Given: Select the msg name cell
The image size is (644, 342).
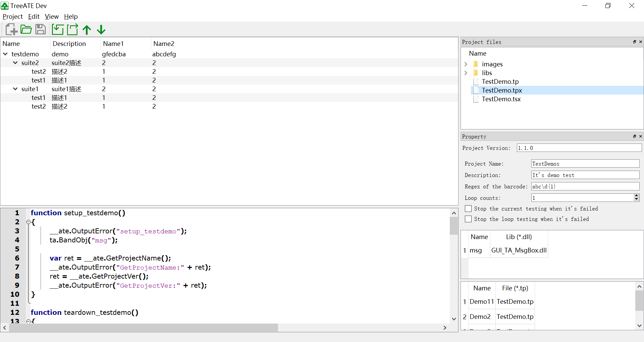Looking at the screenshot, I should 479,250.
